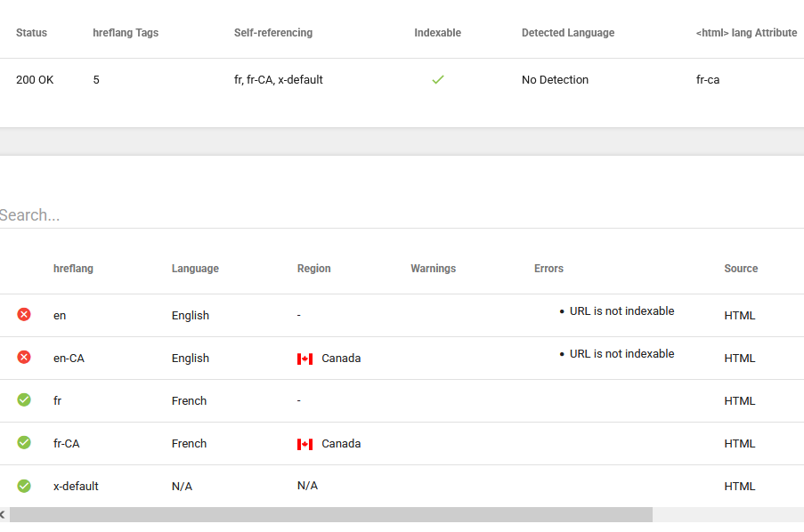Click the Warnings column header
Viewport: 804px width, 532px height.
point(433,269)
